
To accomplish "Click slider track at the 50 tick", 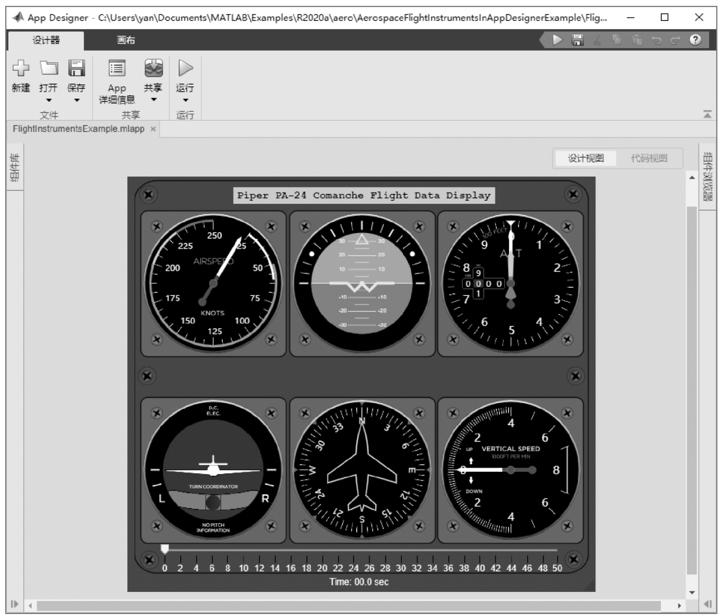I will (557, 550).
